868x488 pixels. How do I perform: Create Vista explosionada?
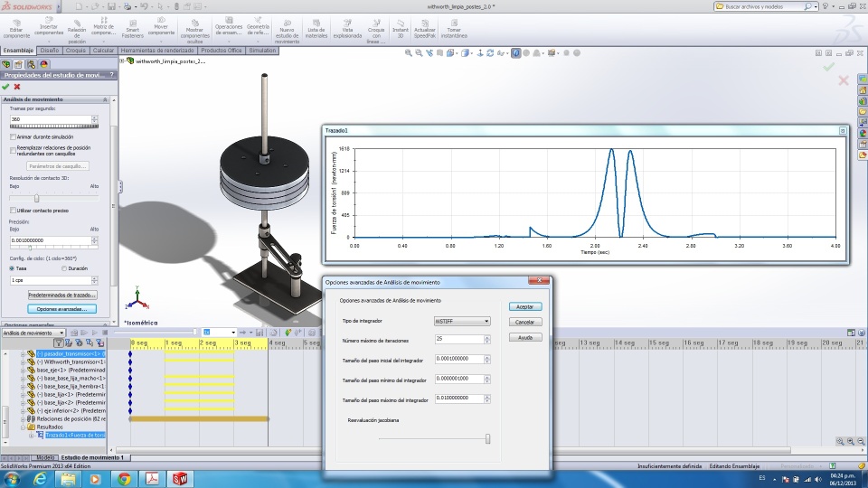(x=347, y=29)
